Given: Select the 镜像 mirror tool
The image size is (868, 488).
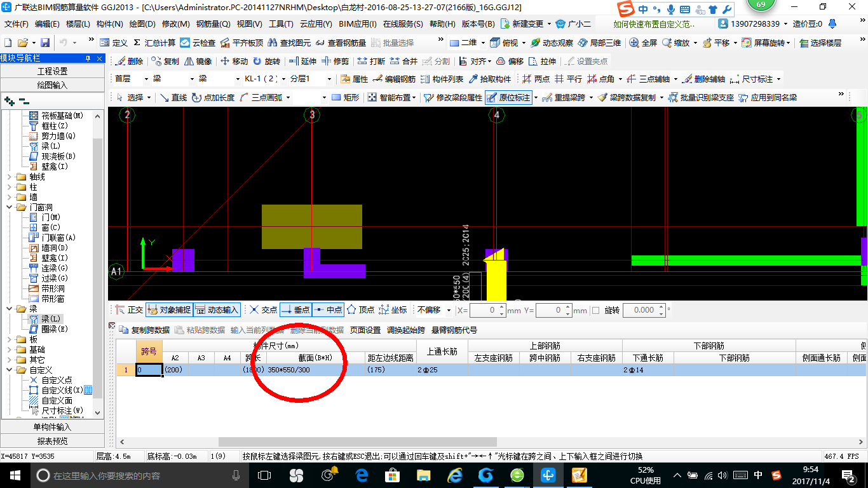Looking at the screenshot, I should 198,62.
